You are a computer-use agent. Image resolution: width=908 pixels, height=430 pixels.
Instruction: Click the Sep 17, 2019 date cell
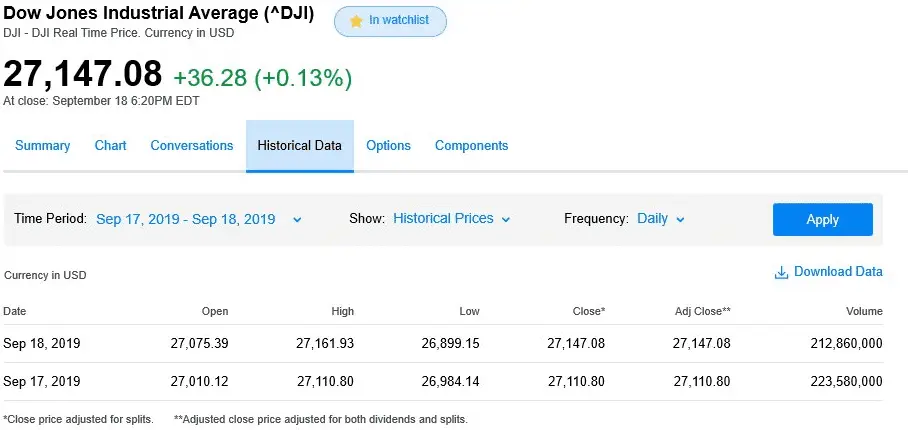point(42,381)
